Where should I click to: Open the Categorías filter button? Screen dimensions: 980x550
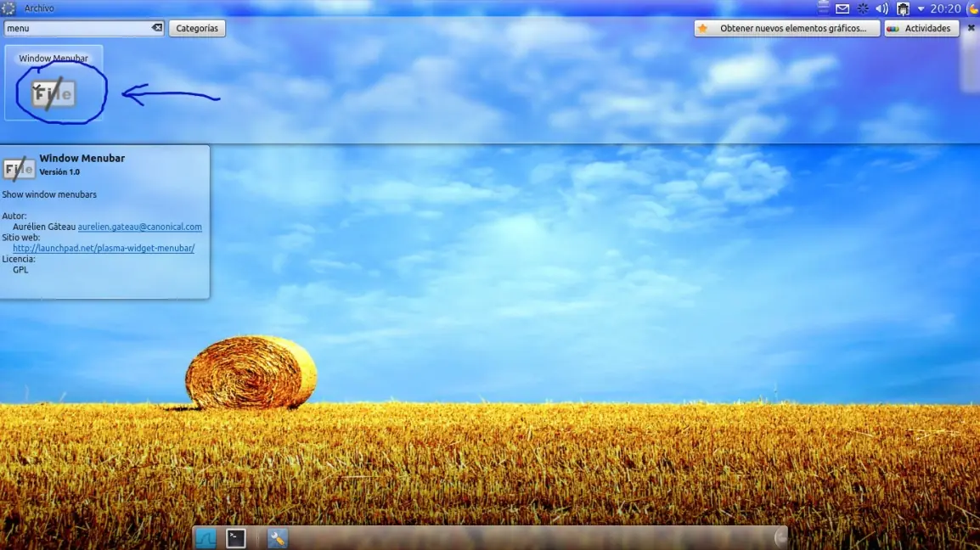tap(197, 28)
